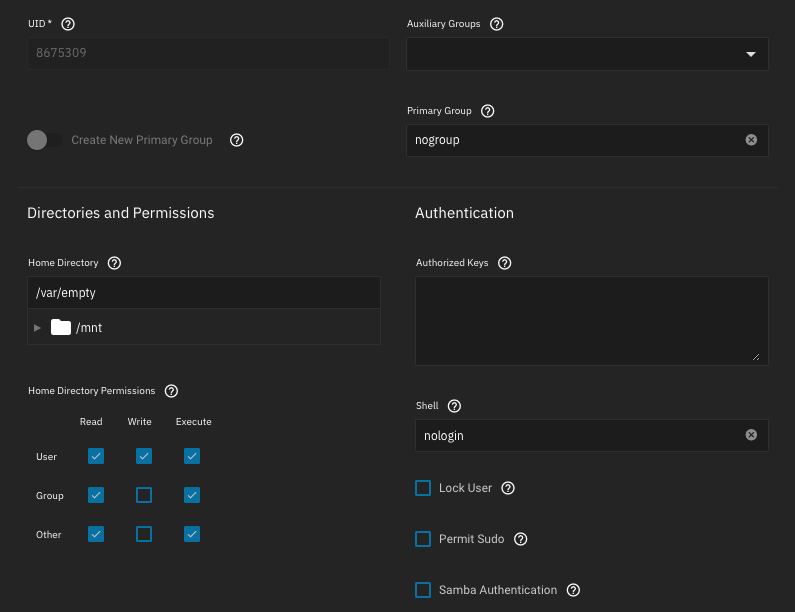Screen dimensions: 795x612
Task: Open Home Directory help tooltip
Action: pyautogui.click(x=115, y=263)
